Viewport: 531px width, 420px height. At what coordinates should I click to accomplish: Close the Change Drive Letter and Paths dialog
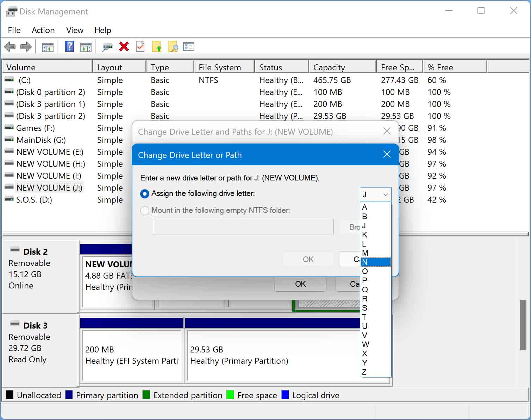[x=387, y=131]
